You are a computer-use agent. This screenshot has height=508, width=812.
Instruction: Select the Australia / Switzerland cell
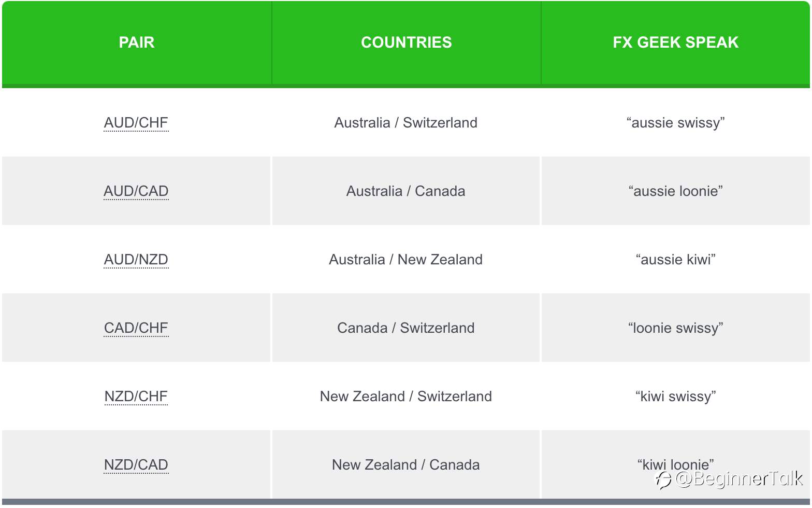pos(406,123)
